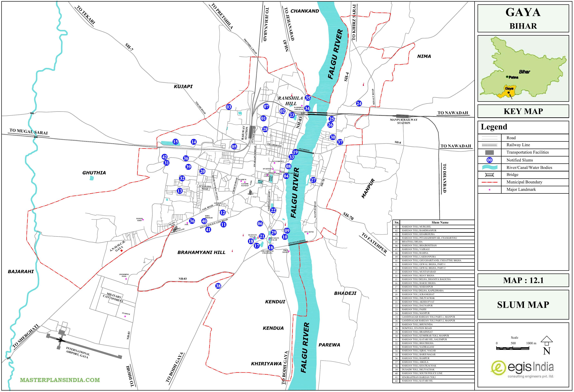
Task: Click the CHANKAND area label
Action: tap(304, 11)
